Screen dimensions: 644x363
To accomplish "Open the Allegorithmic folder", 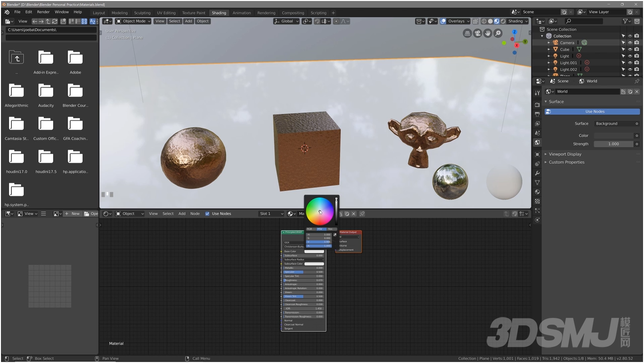I will [17, 94].
